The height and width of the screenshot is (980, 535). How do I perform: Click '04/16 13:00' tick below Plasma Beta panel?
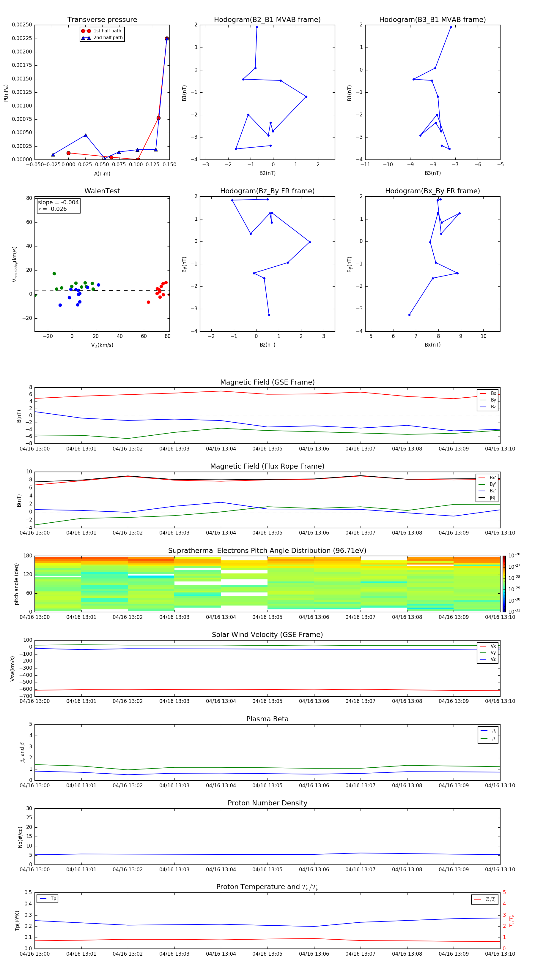pos(35,785)
